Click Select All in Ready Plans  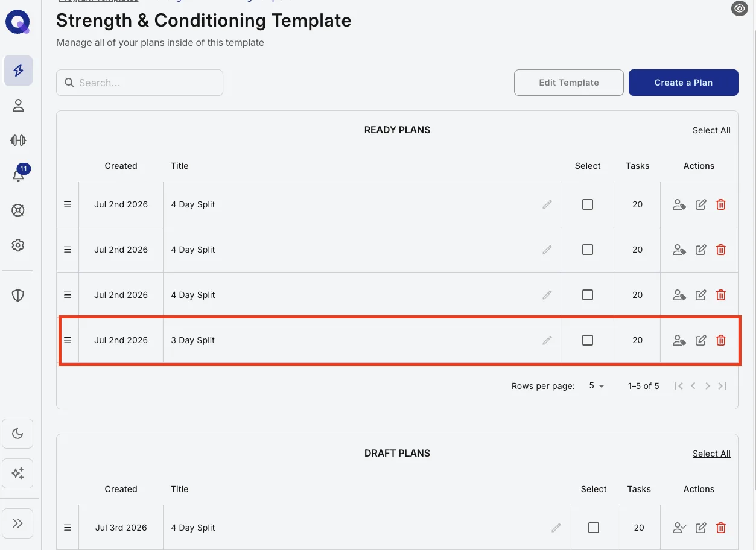point(711,130)
